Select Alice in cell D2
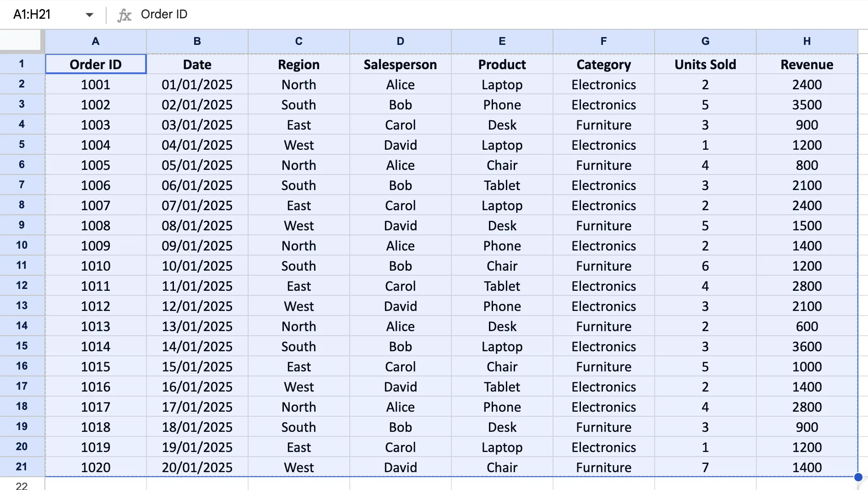The width and height of the screenshot is (868, 490). pyautogui.click(x=400, y=84)
